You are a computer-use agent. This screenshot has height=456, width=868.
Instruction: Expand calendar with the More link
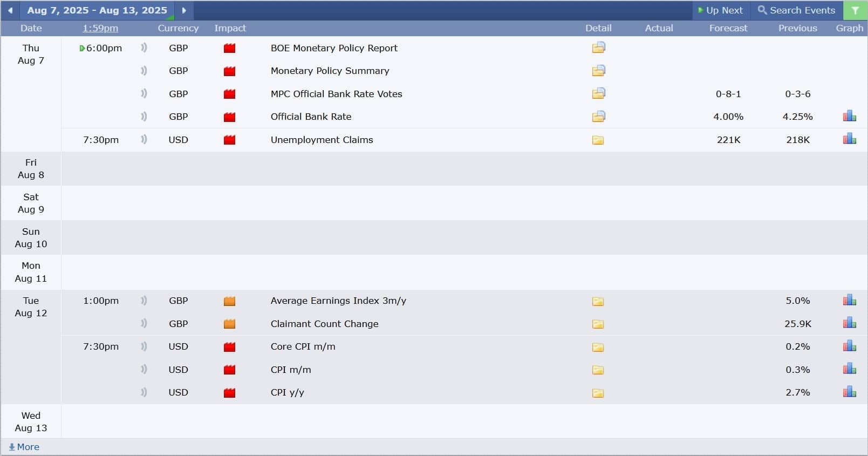(24, 447)
